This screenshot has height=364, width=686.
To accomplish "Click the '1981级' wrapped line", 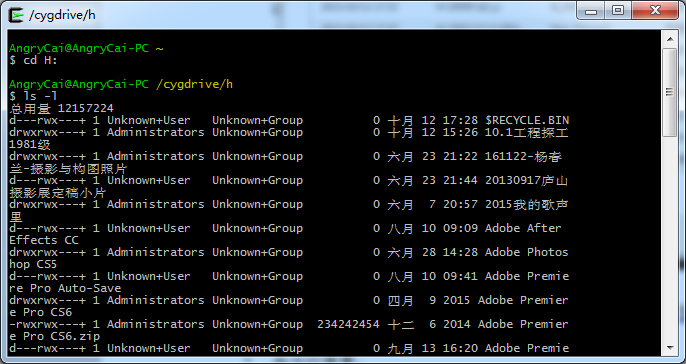I will pyautogui.click(x=30, y=144).
